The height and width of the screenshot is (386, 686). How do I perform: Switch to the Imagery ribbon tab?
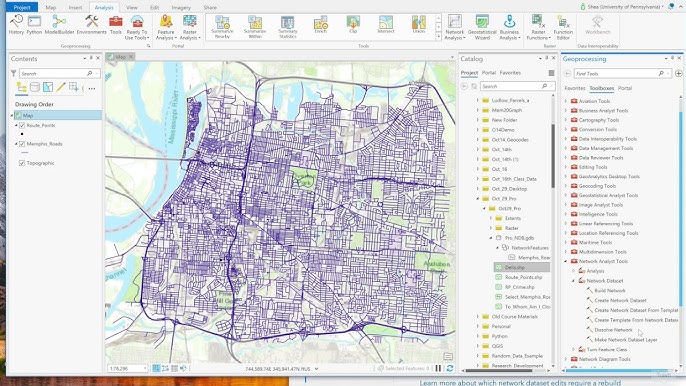181,7
